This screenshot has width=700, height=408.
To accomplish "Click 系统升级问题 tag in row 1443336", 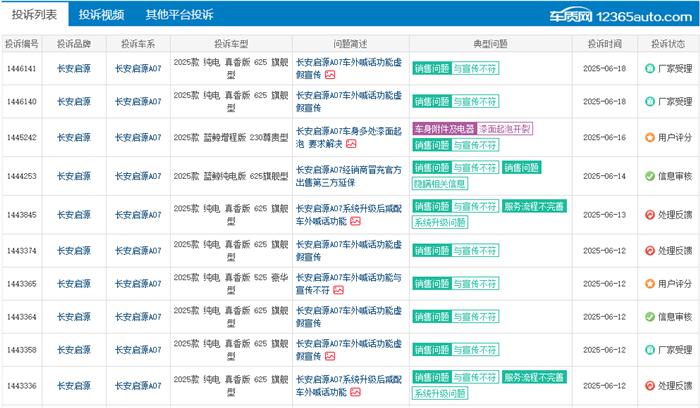I will click(440, 393).
